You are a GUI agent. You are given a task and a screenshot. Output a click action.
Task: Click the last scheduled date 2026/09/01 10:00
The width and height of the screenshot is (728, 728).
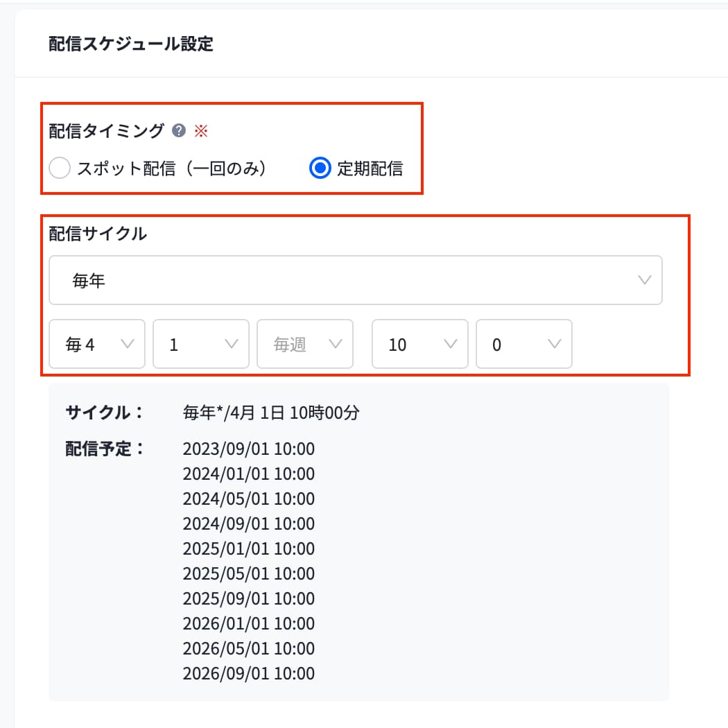(x=248, y=673)
